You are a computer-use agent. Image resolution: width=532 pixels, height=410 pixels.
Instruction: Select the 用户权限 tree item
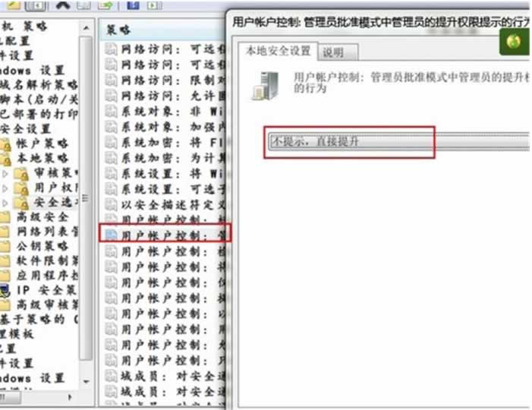[x=55, y=188]
